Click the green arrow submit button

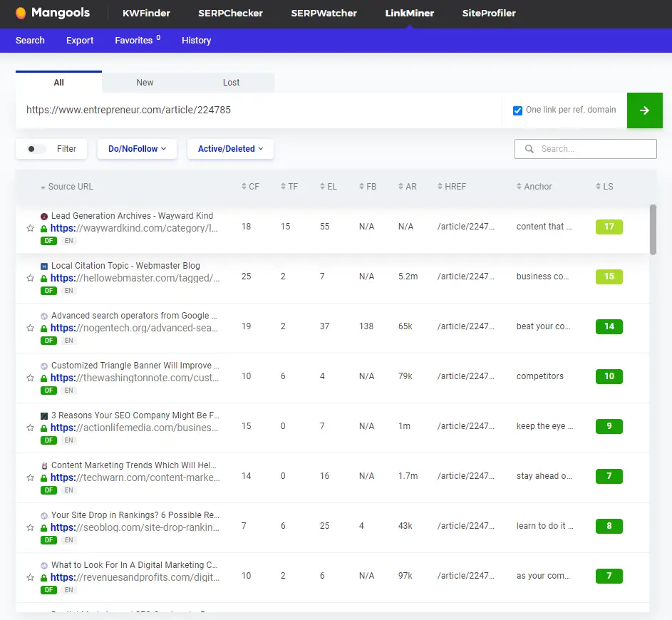click(645, 110)
